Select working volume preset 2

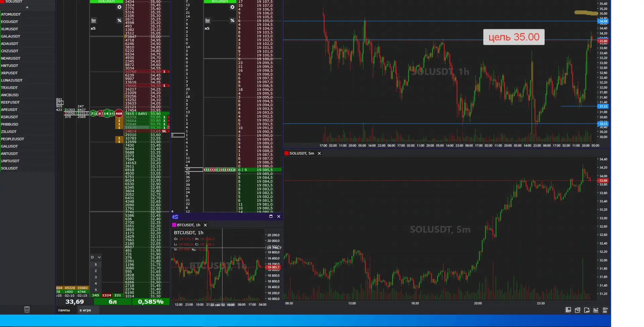pyautogui.click(x=96, y=271)
